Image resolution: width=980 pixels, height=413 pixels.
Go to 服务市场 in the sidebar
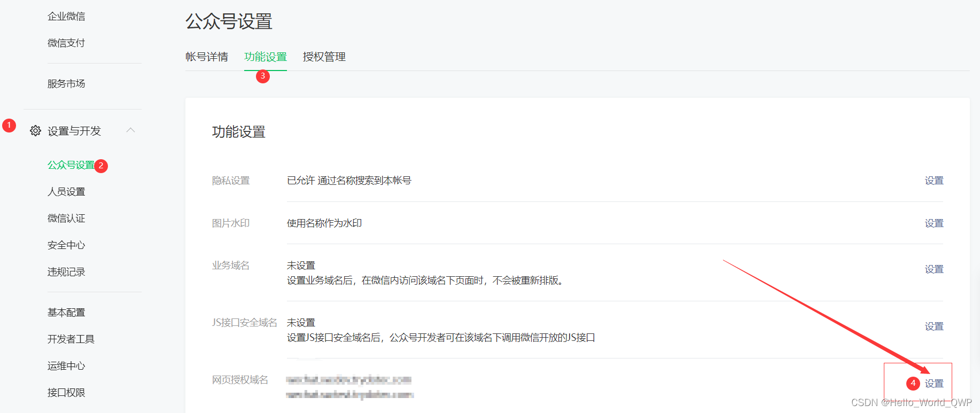pyautogui.click(x=66, y=84)
